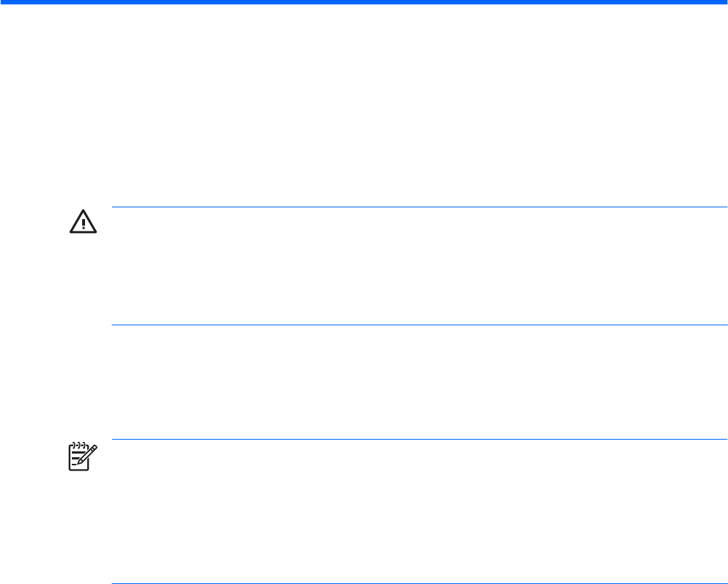This screenshot has width=728, height=584.
Task: Click the rule line beside the note icon
Action: click(x=418, y=440)
